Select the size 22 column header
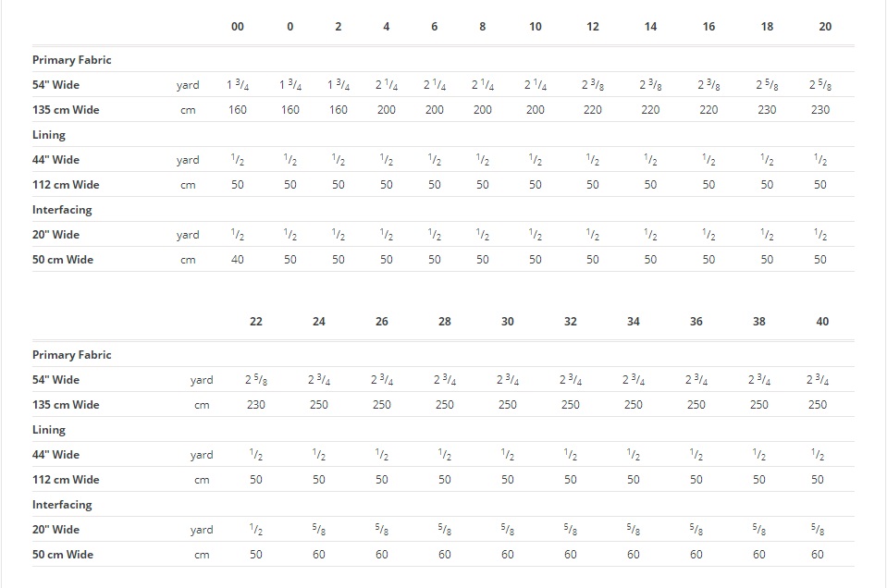Viewport: 887px width, 588px height. [256, 322]
